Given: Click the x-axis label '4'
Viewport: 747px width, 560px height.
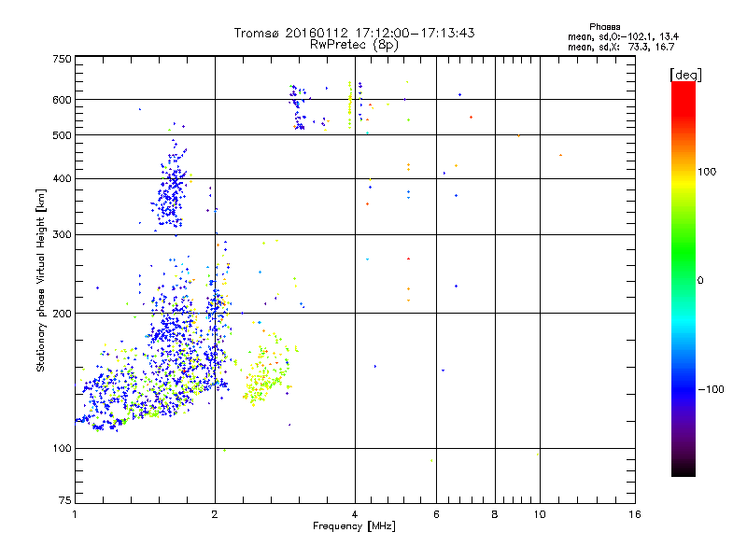Looking at the screenshot, I should (x=355, y=514).
